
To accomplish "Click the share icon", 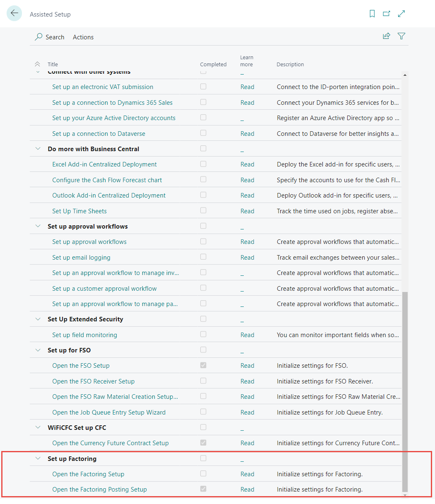I will 386,36.
